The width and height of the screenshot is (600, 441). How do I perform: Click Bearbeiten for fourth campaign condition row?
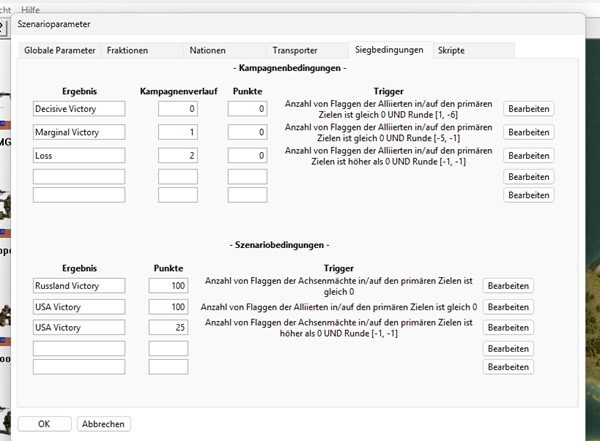click(528, 176)
